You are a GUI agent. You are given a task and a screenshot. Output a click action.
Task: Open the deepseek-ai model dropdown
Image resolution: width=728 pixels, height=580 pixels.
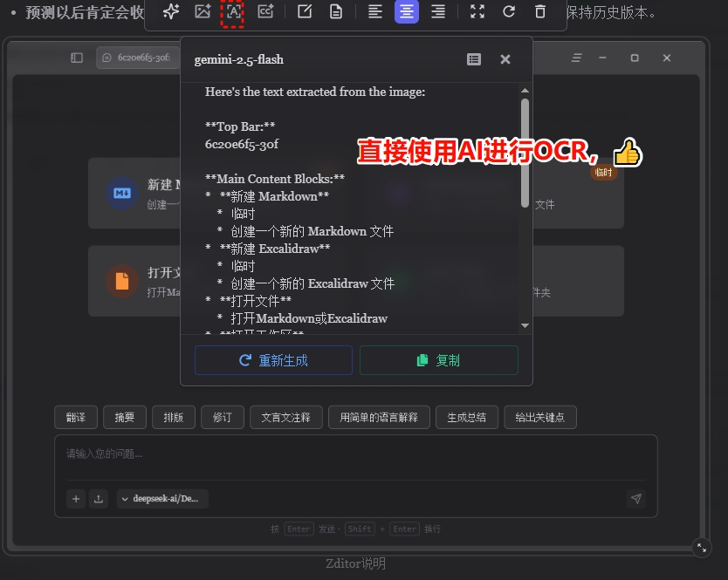tap(162, 499)
